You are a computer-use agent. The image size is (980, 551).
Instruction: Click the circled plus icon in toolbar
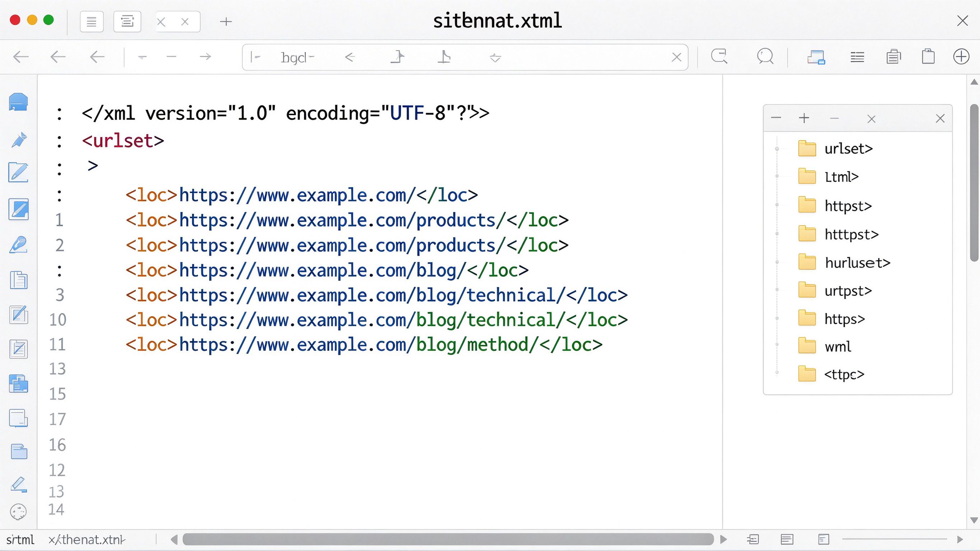pyautogui.click(x=961, y=57)
